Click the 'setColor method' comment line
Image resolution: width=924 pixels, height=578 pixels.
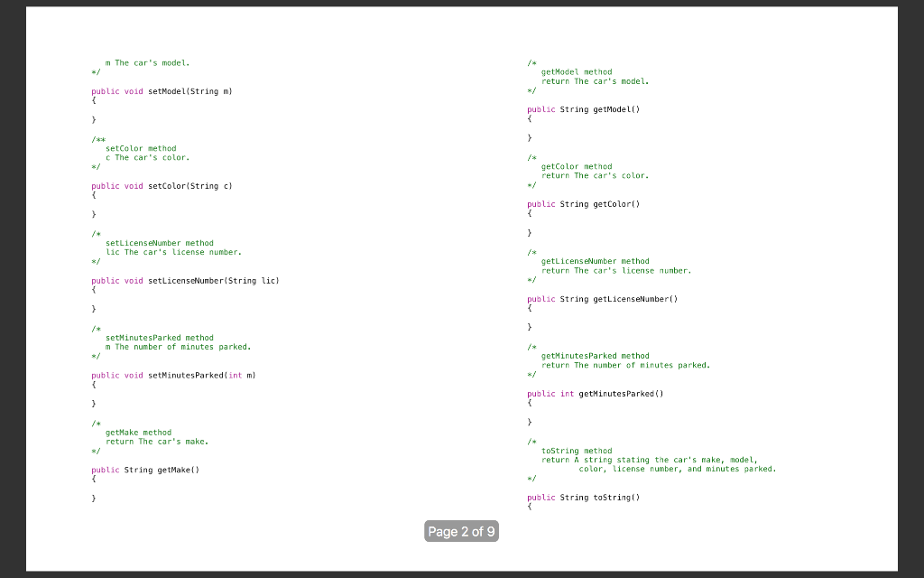[x=141, y=149]
